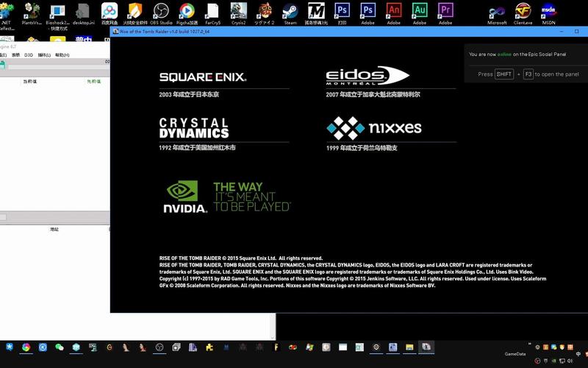Screen dimensions: 588x368
Task: Open the Crysis2 desktop icon
Action: [x=238, y=11]
